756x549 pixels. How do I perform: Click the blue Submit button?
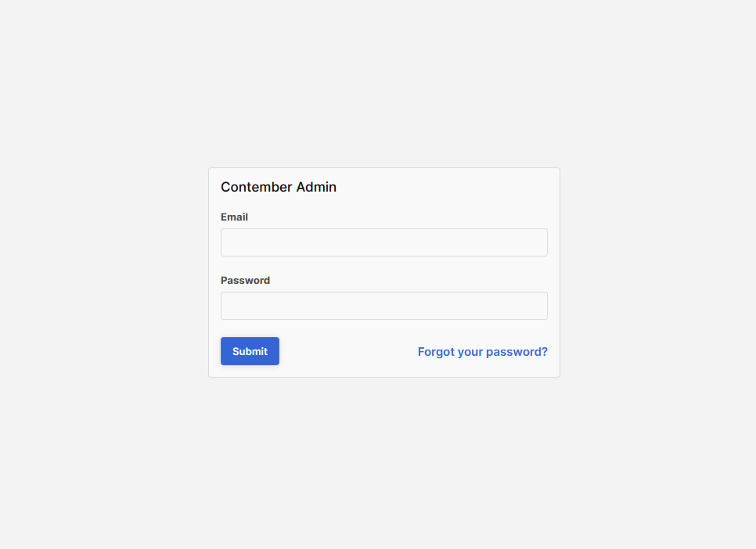[x=250, y=351]
